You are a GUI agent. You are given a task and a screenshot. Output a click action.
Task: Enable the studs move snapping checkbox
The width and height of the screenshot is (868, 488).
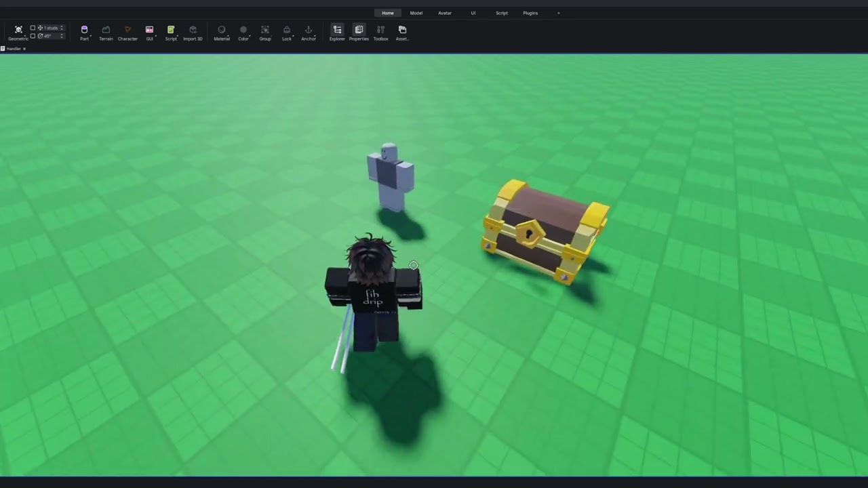(x=33, y=28)
